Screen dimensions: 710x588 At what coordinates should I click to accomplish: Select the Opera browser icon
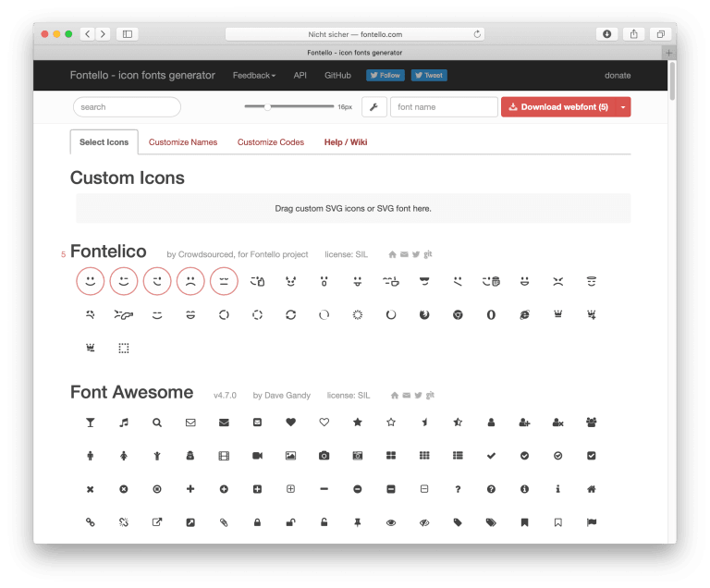pyautogui.click(x=491, y=315)
